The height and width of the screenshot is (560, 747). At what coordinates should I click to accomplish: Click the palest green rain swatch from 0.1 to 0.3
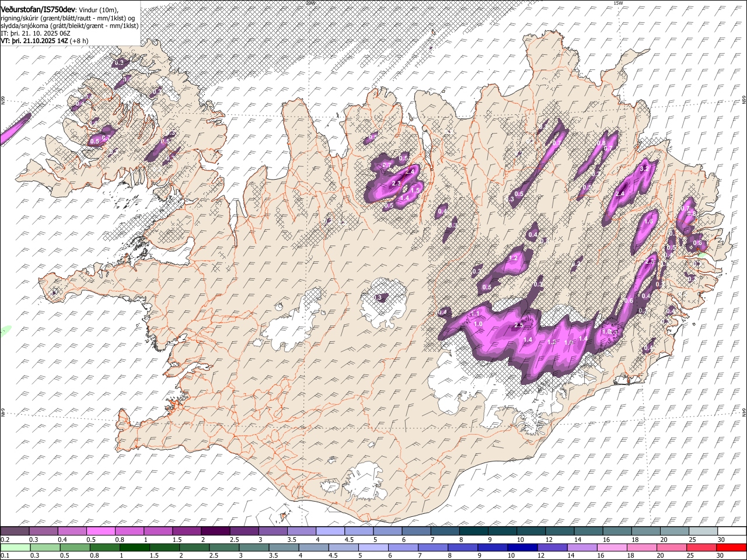tap(15, 547)
